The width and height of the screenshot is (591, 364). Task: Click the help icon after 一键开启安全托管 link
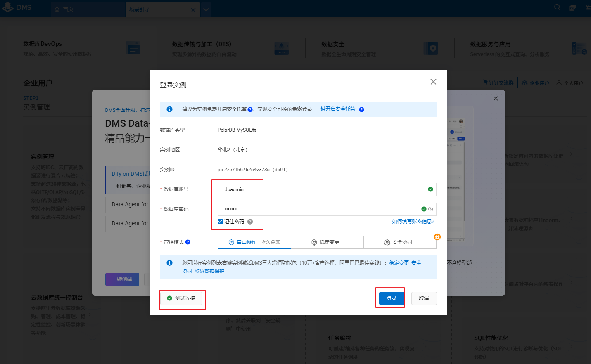click(x=361, y=110)
